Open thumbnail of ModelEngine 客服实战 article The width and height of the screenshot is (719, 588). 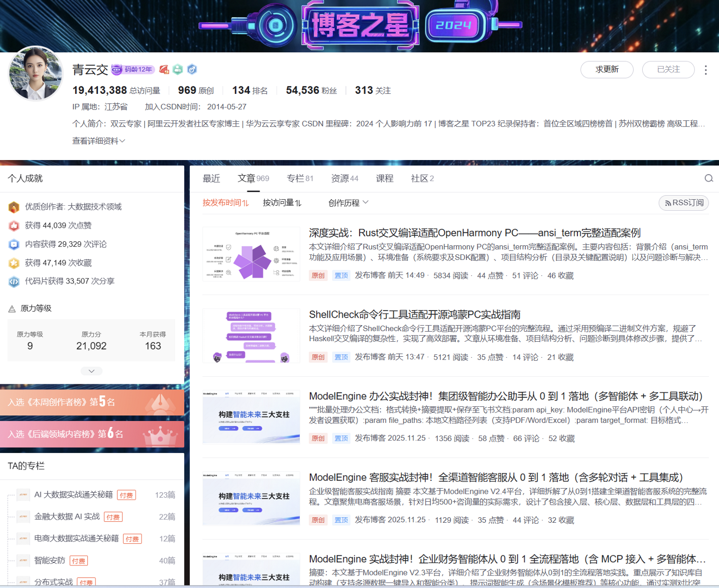click(x=251, y=498)
